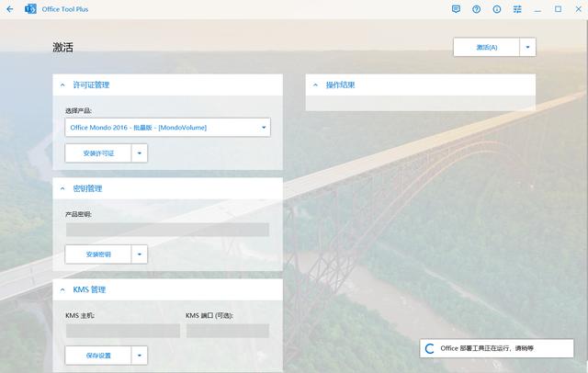
Task: Open the about info icon
Action: click(x=497, y=9)
